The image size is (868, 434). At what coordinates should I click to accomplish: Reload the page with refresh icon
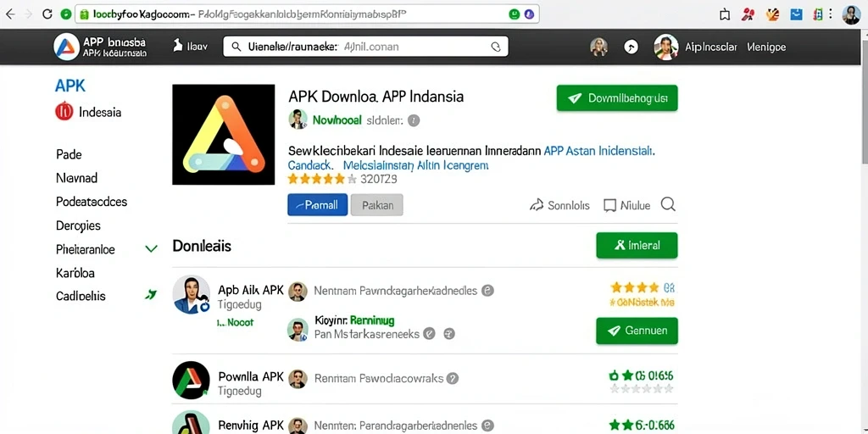coord(47,14)
